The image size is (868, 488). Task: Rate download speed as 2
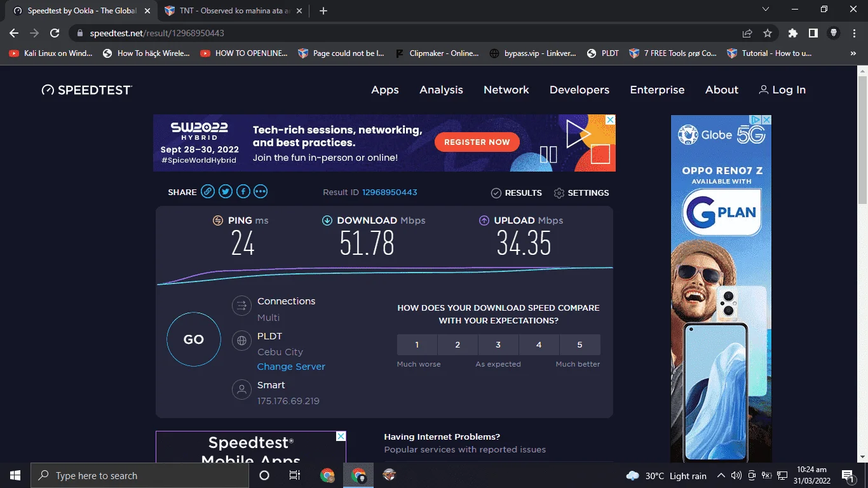458,344
